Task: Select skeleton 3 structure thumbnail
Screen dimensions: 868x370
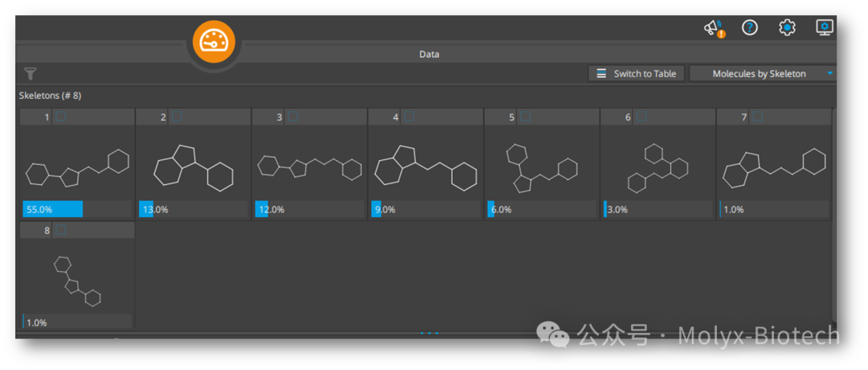Action: coord(310,168)
